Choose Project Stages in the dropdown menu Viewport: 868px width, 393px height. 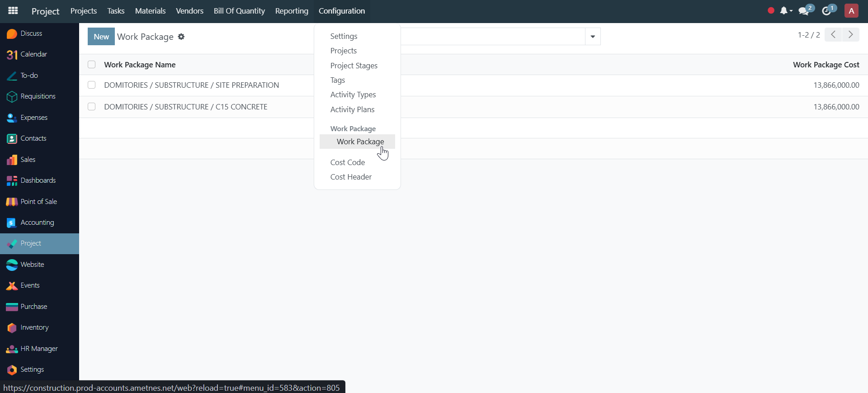click(354, 66)
